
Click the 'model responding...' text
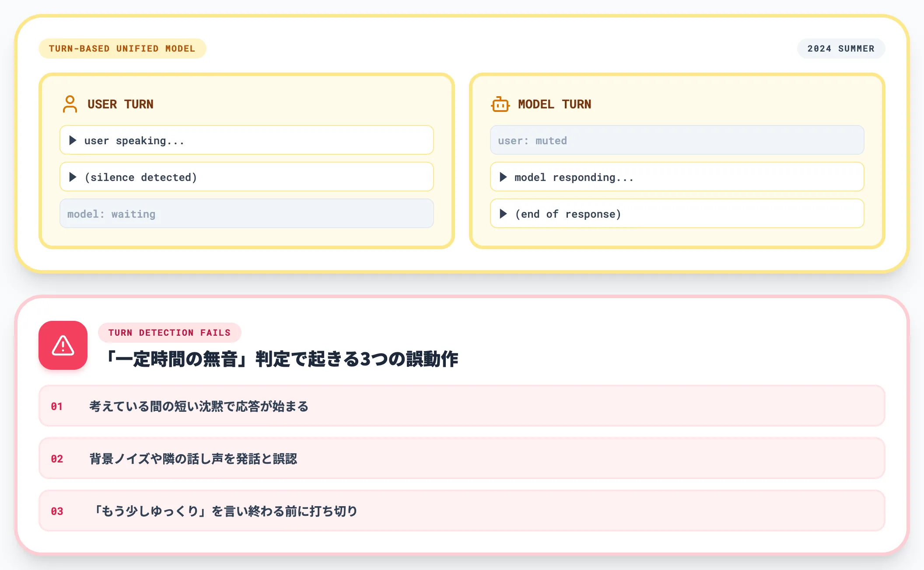pos(574,177)
